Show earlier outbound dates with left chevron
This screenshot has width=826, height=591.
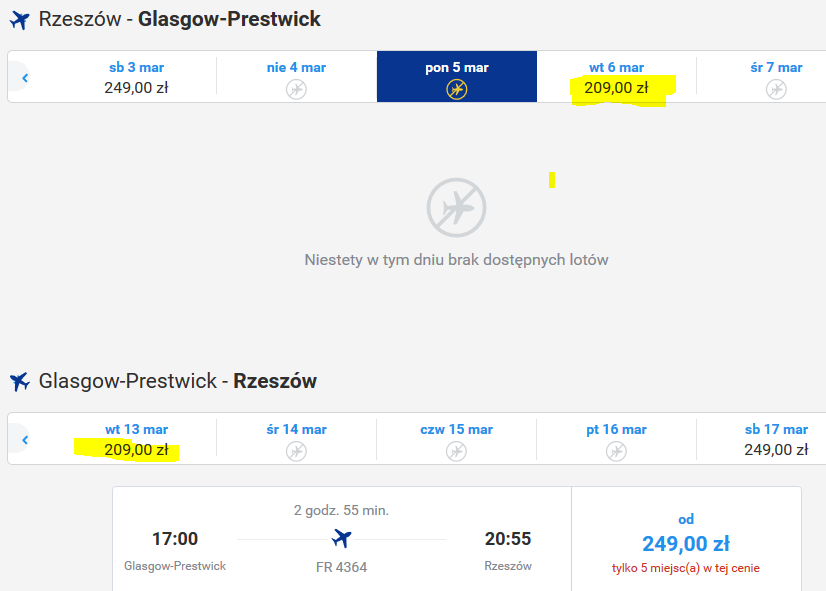pyautogui.click(x=24, y=78)
